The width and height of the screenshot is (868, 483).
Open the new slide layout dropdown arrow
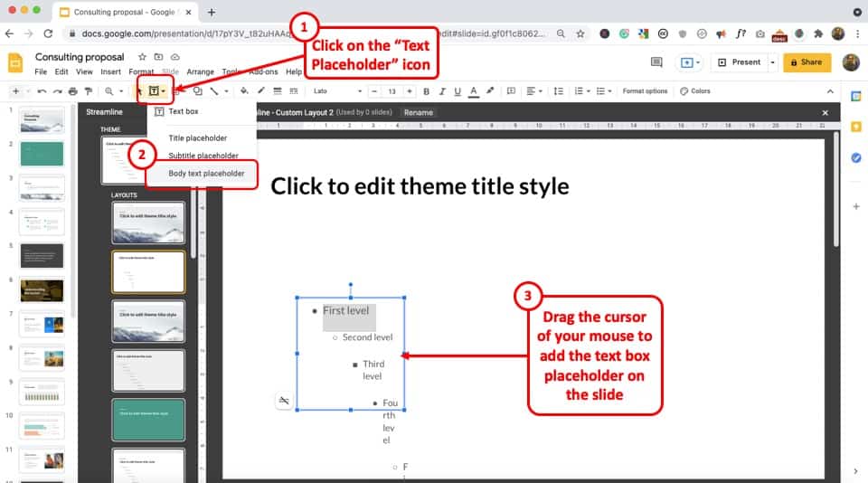26,90
